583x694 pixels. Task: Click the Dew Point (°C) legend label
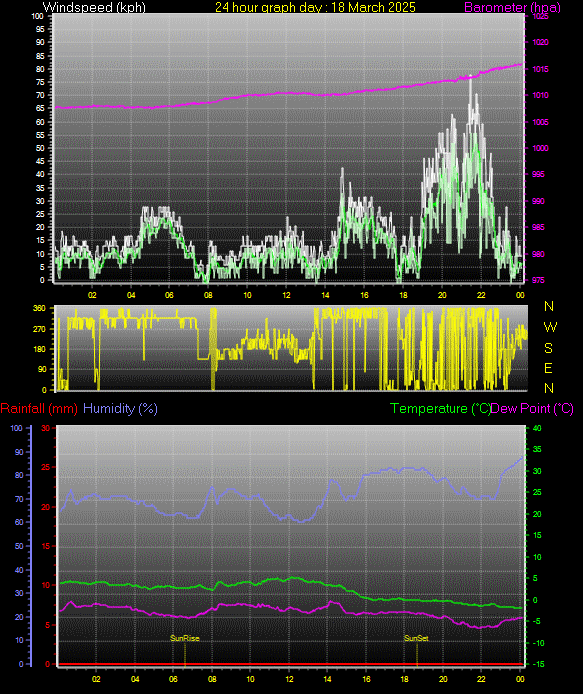coord(532,408)
